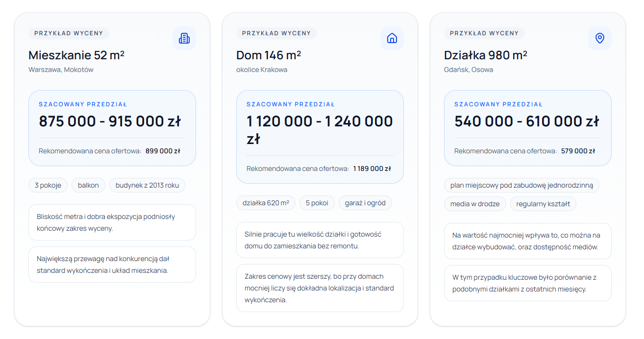Viewport: 644px width, 339px height.
Task: Click Szacowany przedział label on Dom card
Action: (x=291, y=104)
